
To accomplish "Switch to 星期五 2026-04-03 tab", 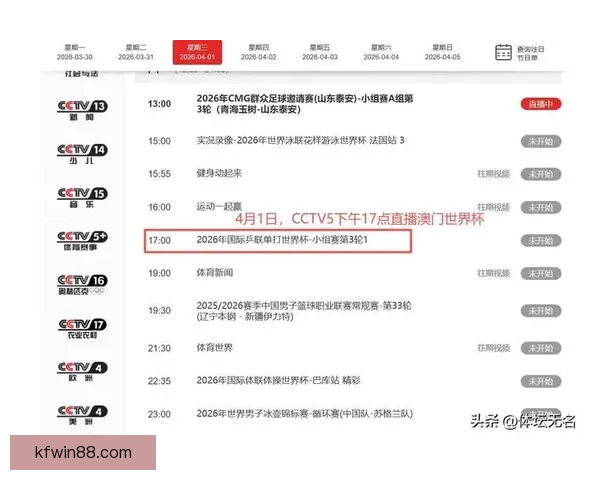I will [x=320, y=52].
